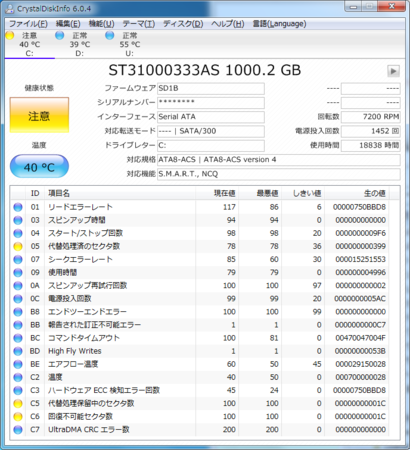Viewport: 410px width, 450px height.
Task: Click the 40 °C temperature indicator
Action: [x=39, y=166]
